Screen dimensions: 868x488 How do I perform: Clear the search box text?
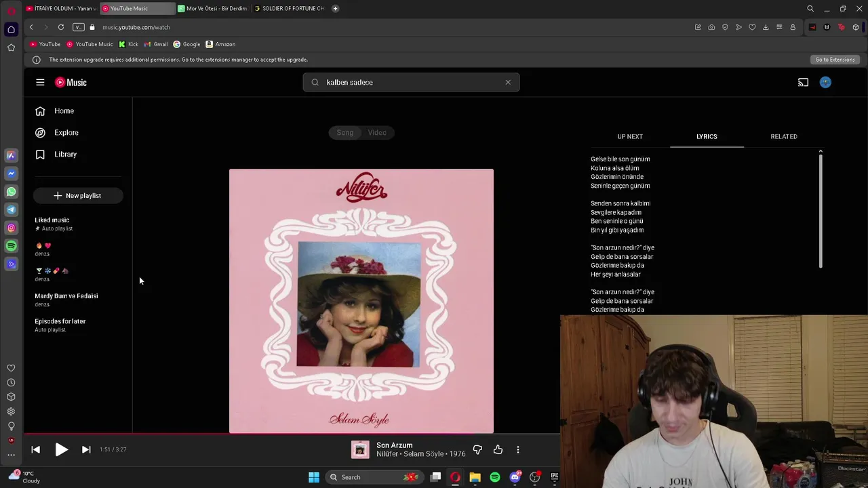click(508, 82)
